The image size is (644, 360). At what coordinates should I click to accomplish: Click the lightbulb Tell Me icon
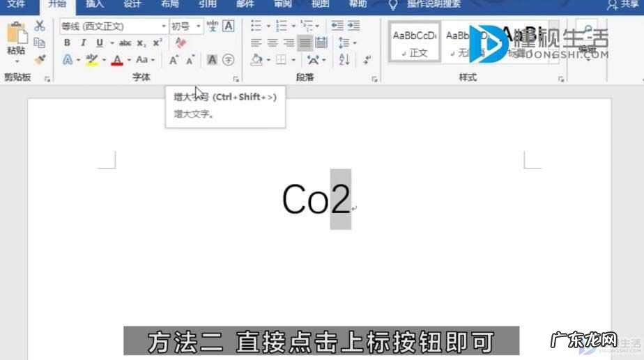point(393,4)
